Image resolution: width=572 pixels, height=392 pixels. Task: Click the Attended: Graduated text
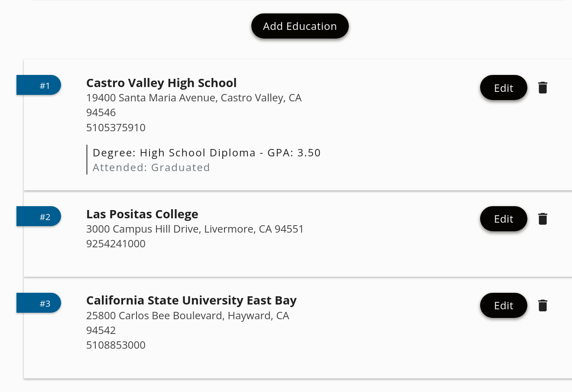click(x=151, y=167)
